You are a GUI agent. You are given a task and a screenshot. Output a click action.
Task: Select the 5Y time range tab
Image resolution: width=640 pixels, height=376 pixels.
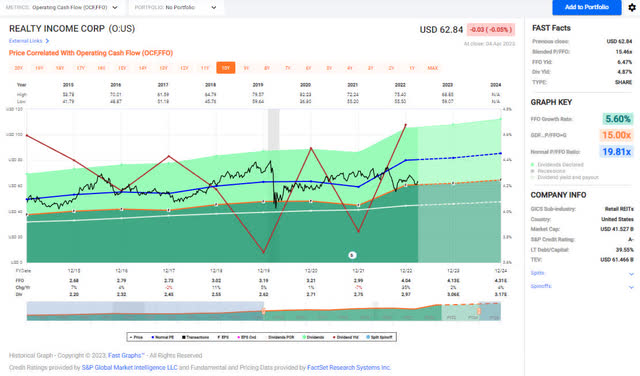[x=329, y=68]
